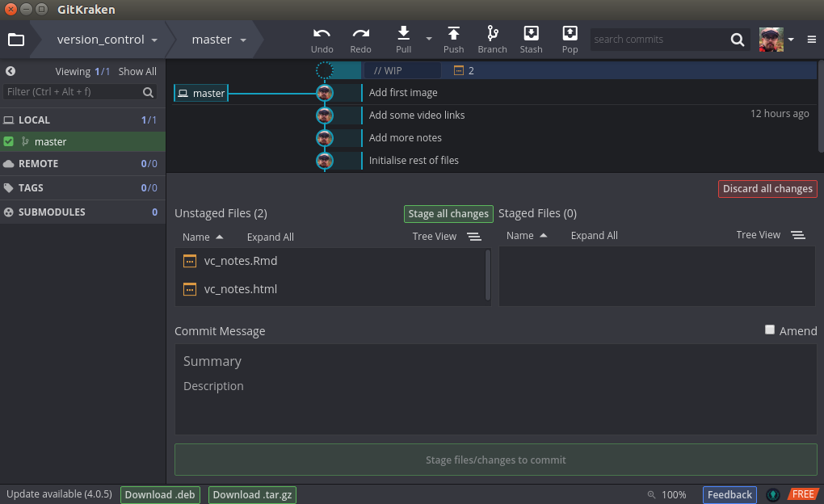Click the Pull toolbar icon
The image size is (824, 504).
[403, 33]
